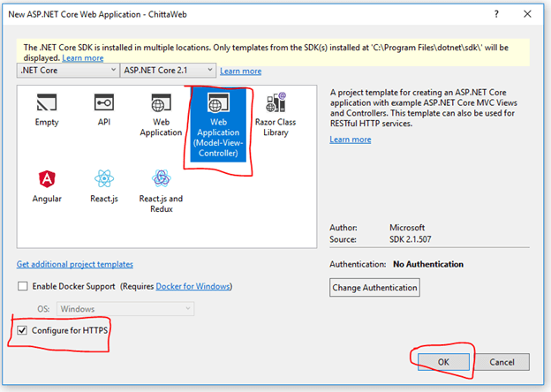Click the OK button
Screen dimensions: 551x392
443,362
